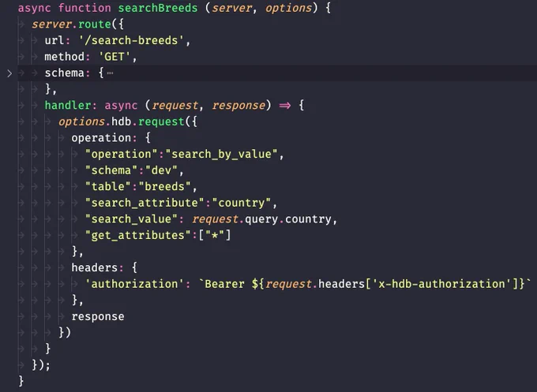Click 'server.route' call
537x392 pixels.
tap(71, 24)
